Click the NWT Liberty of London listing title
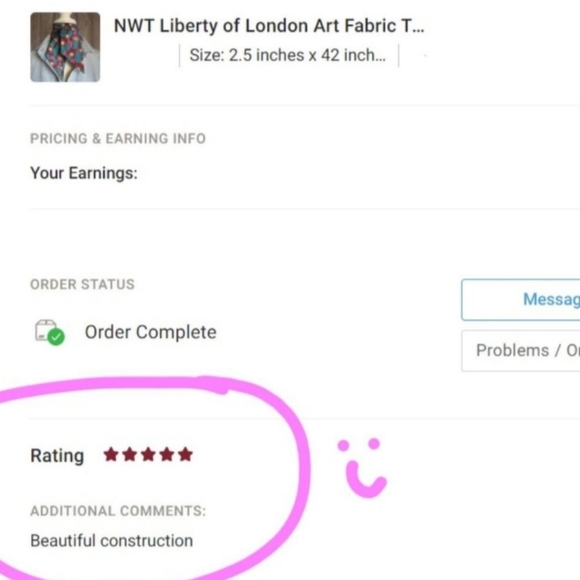Image resolution: width=580 pixels, height=580 pixels. coord(269,26)
